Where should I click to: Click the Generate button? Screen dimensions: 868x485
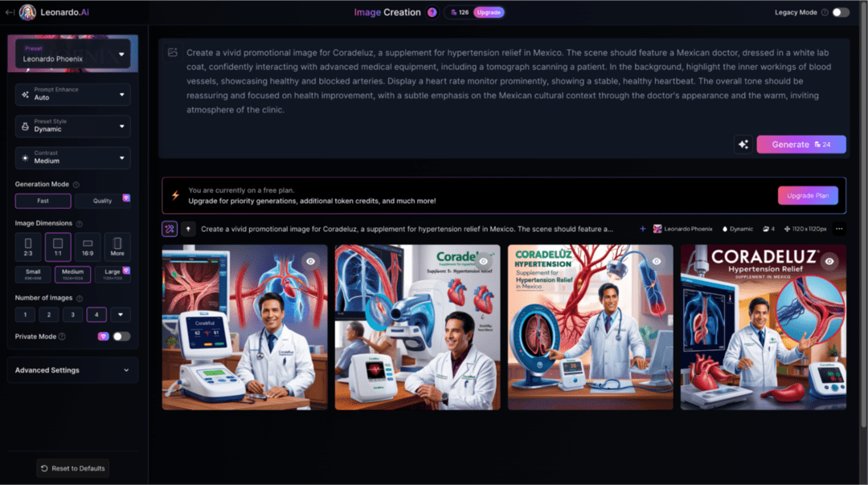(800, 145)
